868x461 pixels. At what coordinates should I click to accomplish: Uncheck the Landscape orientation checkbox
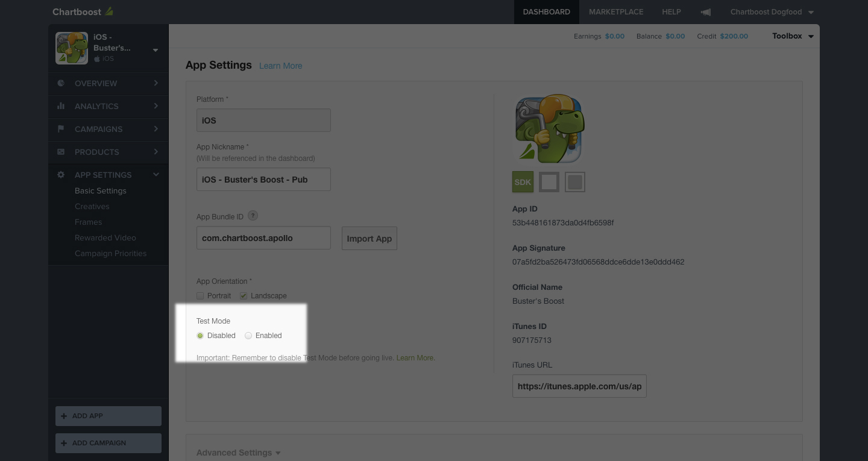244,296
